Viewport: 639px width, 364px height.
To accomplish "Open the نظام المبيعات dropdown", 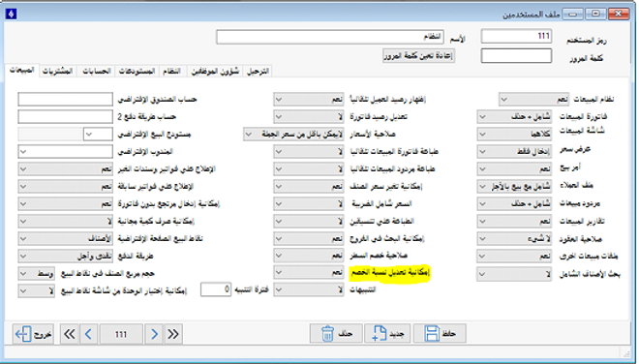I will [534, 99].
